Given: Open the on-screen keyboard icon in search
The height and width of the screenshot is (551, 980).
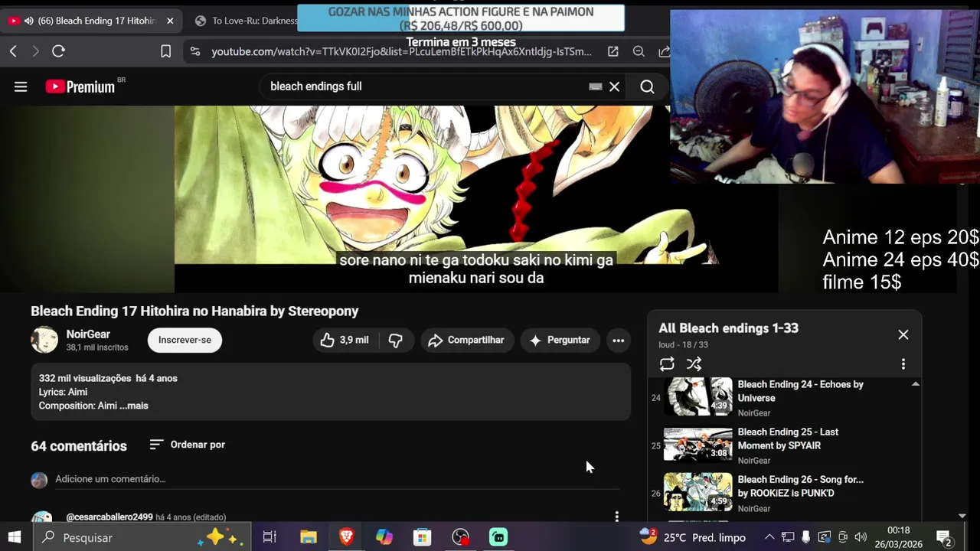Looking at the screenshot, I should (x=595, y=86).
